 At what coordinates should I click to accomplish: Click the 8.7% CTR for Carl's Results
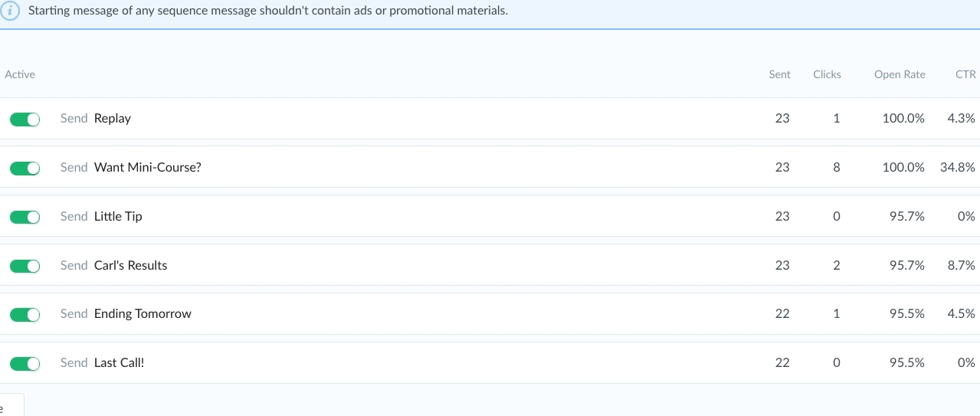[x=962, y=265]
